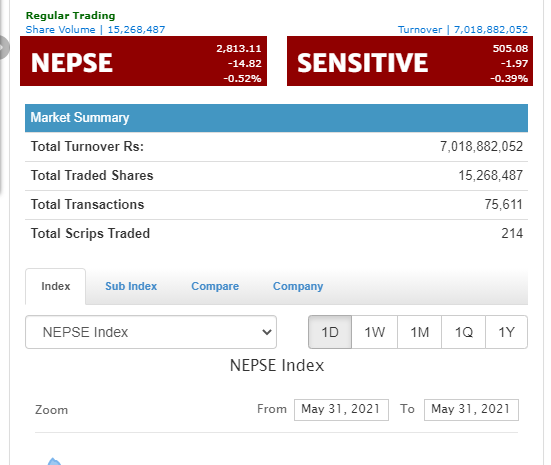Viewport: 551px width, 465px height.
Task: Switch to the Sub Index tab
Action: [131, 286]
